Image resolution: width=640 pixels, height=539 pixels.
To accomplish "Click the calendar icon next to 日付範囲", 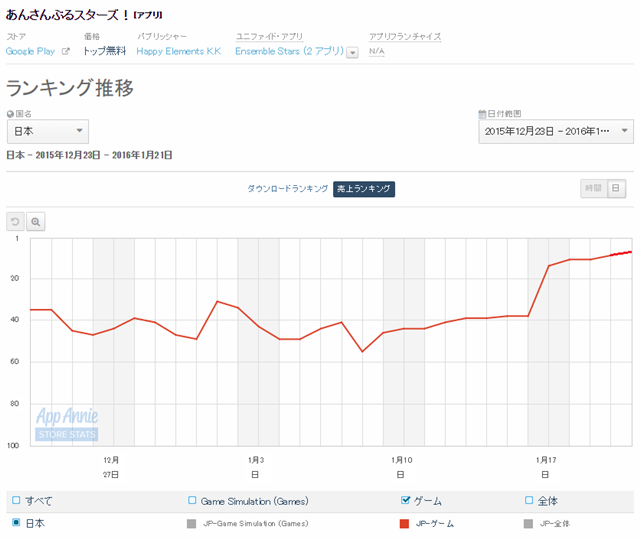I will click(483, 114).
